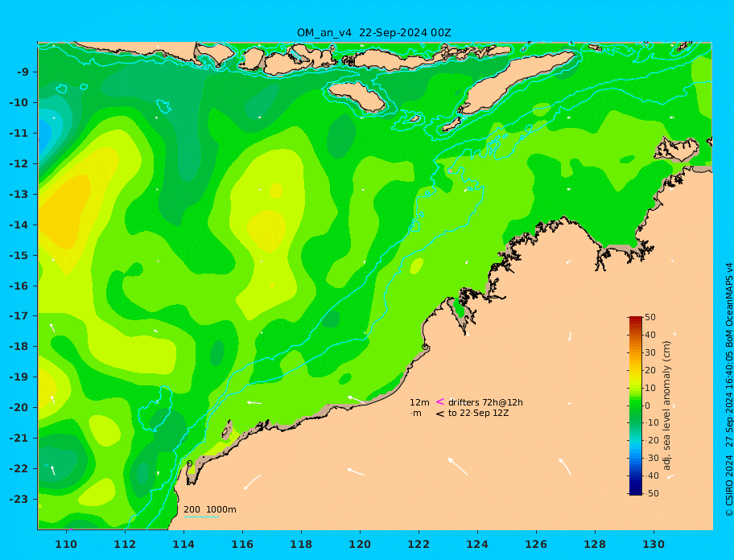The width and height of the screenshot is (734, 560).
Task: Click the latitude axis label -21
Action: pyautogui.click(x=19, y=439)
